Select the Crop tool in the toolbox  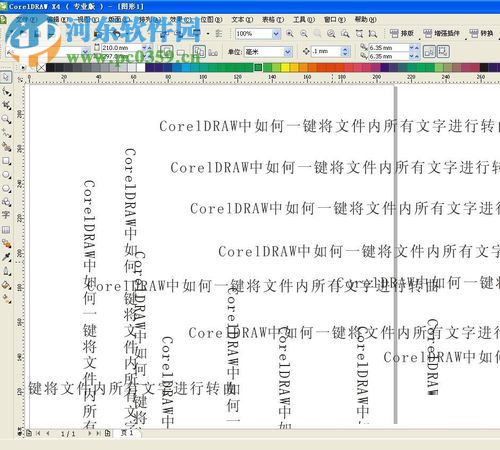(6, 105)
